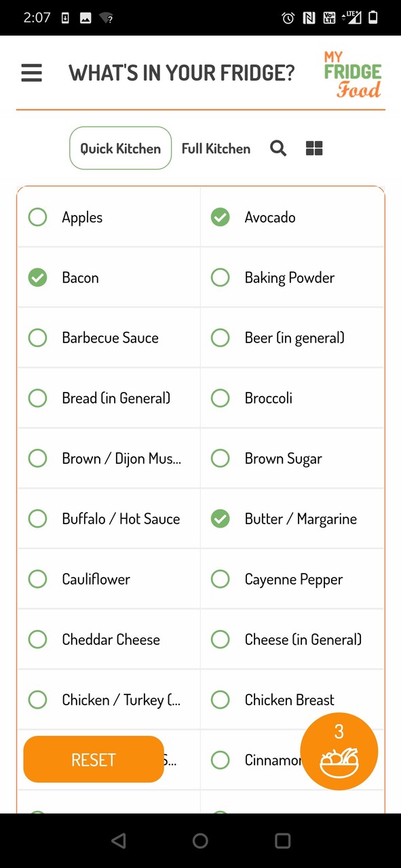The image size is (401, 868).
Task: Check the Chicken Breast ingredient
Action: point(220,699)
